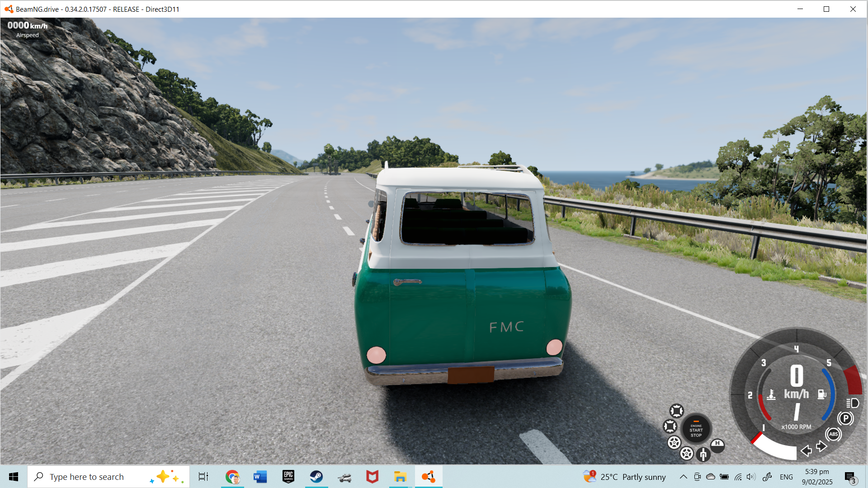The width and height of the screenshot is (868, 488).
Task: Minimize the BeamNG.drive window
Action: pos(800,9)
